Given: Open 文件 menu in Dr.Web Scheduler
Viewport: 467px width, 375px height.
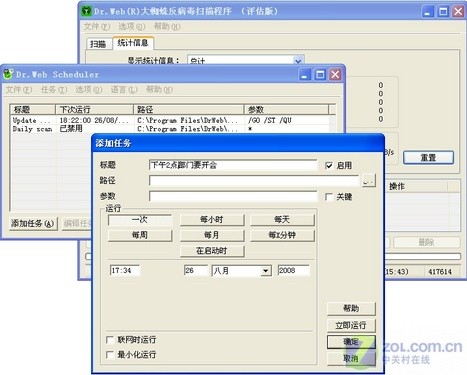Looking at the screenshot, I should [x=19, y=89].
